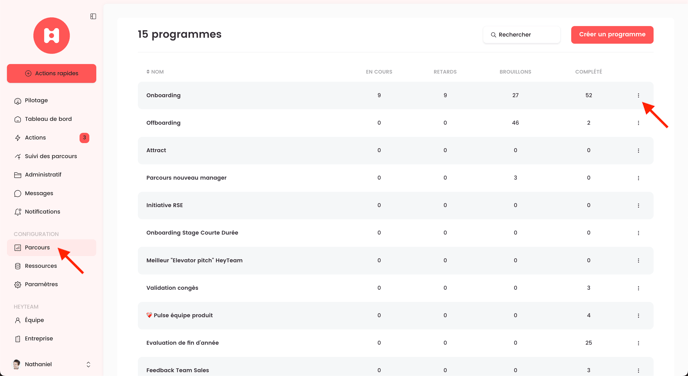Click the BROUILLONS column header
The image size is (688, 376).
coord(515,72)
